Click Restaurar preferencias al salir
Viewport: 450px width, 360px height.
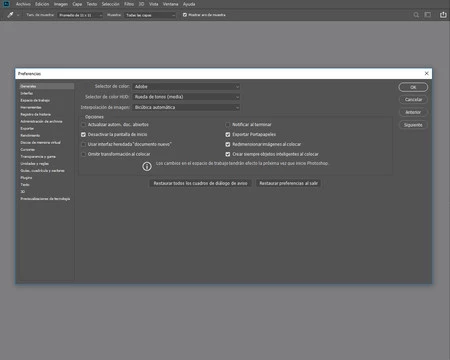pos(288,183)
